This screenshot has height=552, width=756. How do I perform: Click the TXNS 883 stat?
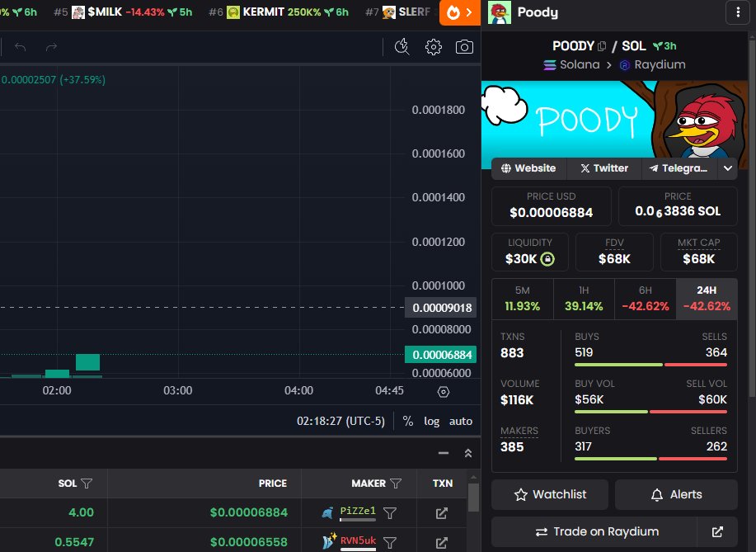tap(512, 345)
